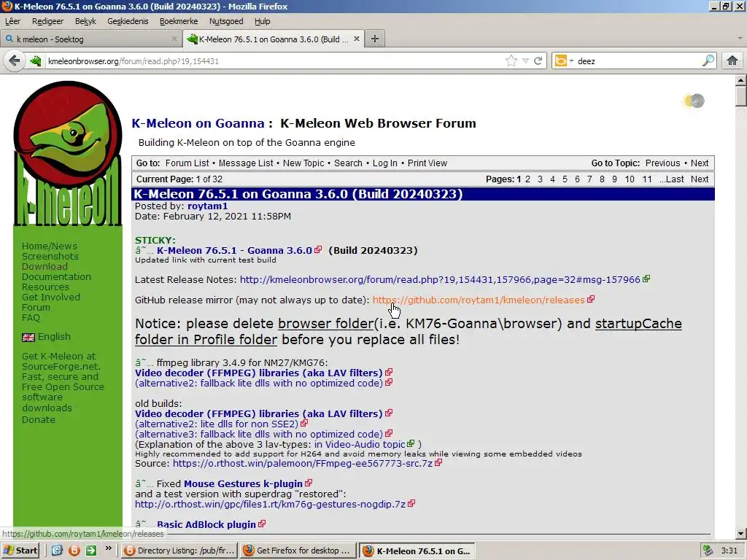Click the site identity icon in address bar
The height and width of the screenshot is (560, 747).
36,61
